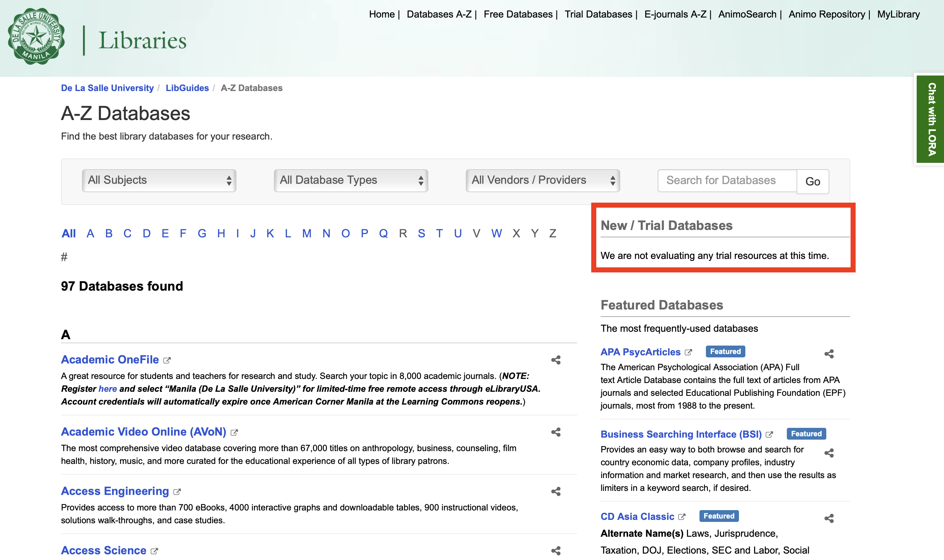Open the Access Science database link
944x560 pixels.
click(x=104, y=550)
